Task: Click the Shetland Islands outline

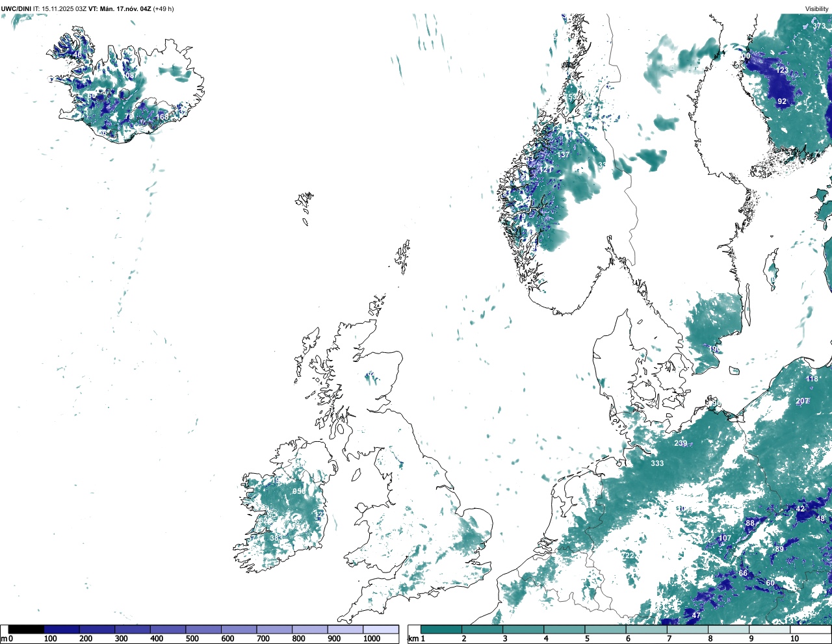Action: click(403, 257)
